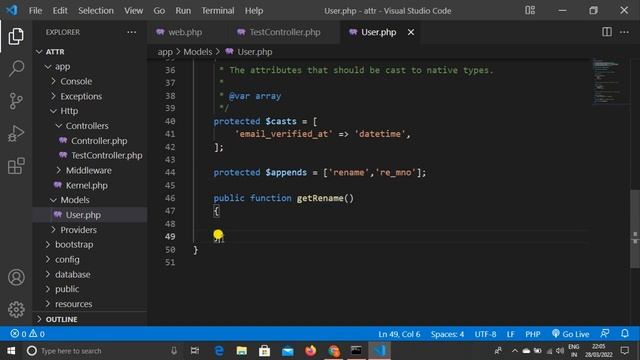640x360 pixels.
Task: Open notifications bell in status bar
Action: (624, 333)
